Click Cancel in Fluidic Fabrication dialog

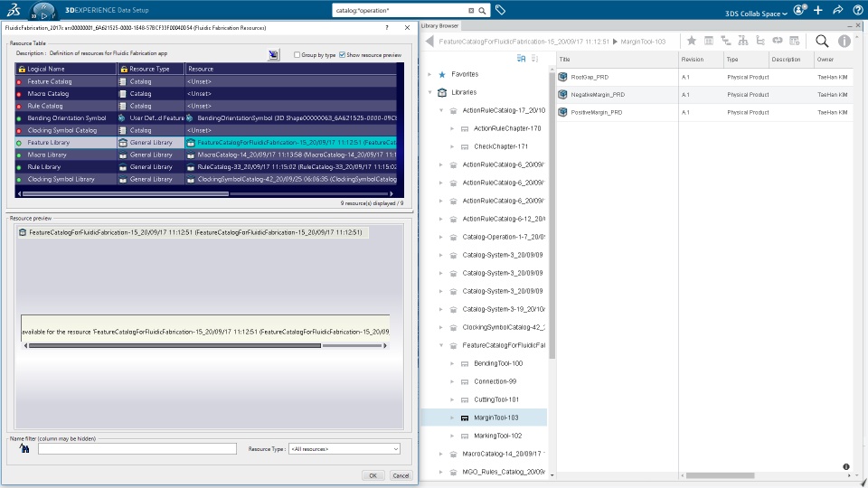click(x=401, y=475)
